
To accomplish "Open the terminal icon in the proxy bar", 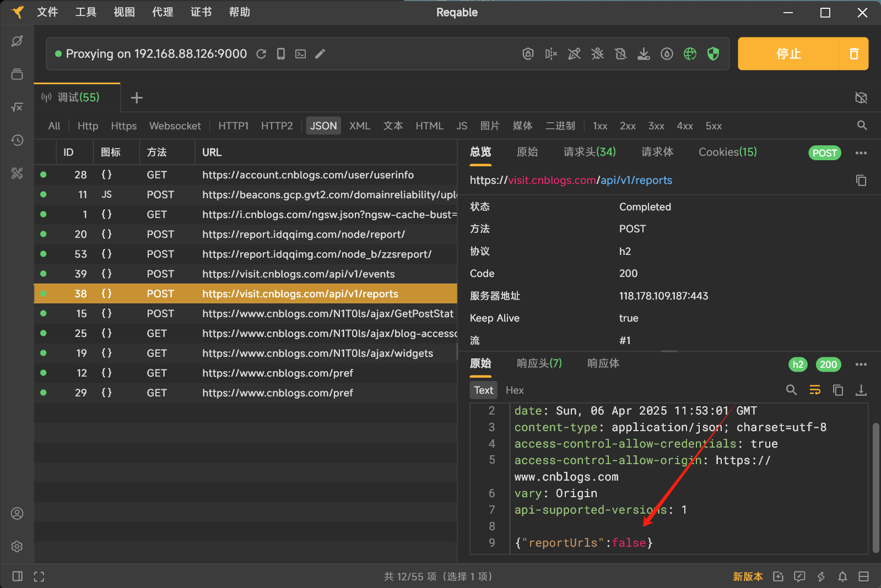I will (300, 54).
